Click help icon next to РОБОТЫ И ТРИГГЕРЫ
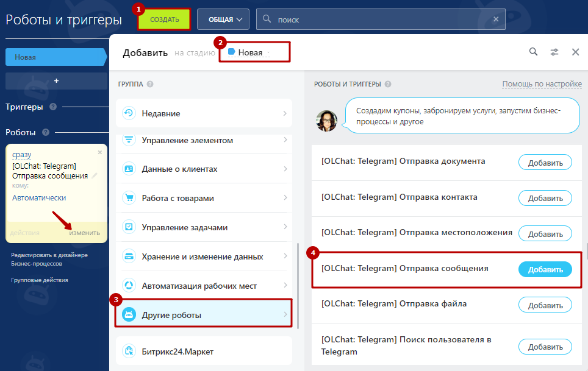This screenshot has height=371, width=588. click(388, 84)
